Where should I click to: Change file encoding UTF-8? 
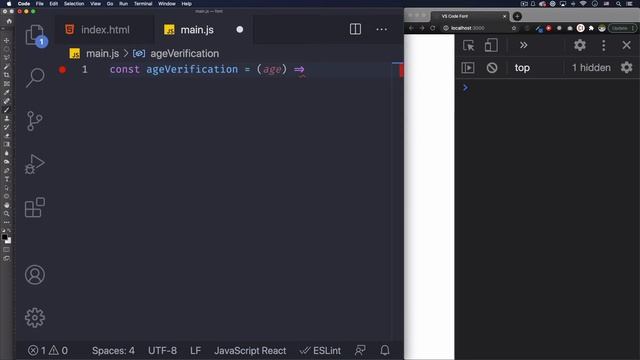click(x=162, y=351)
